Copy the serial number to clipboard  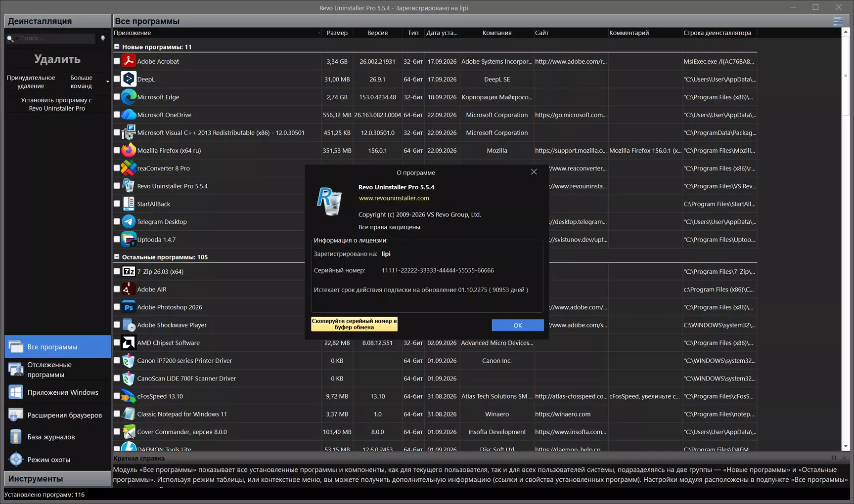click(354, 324)
